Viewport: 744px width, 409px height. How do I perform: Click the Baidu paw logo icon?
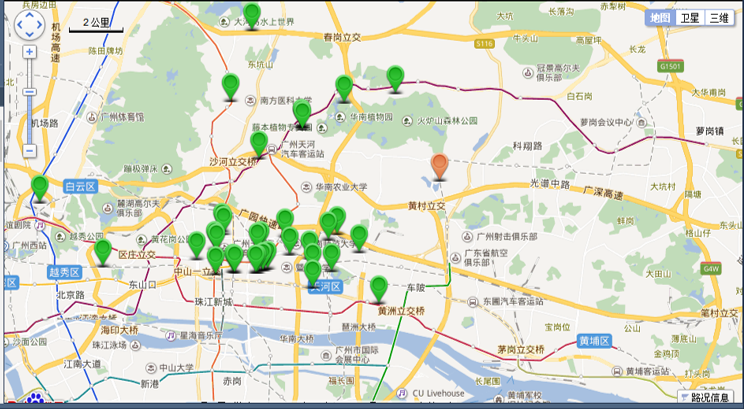(x=37, y=401)
